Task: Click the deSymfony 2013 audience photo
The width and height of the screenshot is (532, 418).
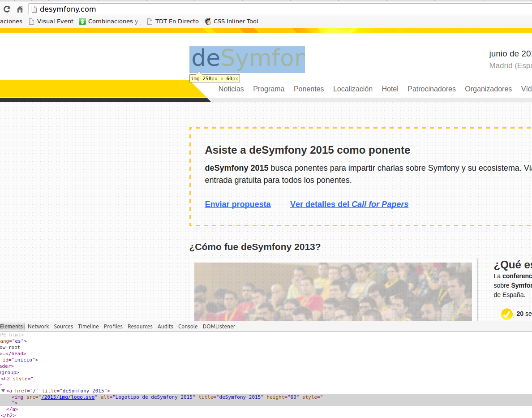Action: [333, 291]
